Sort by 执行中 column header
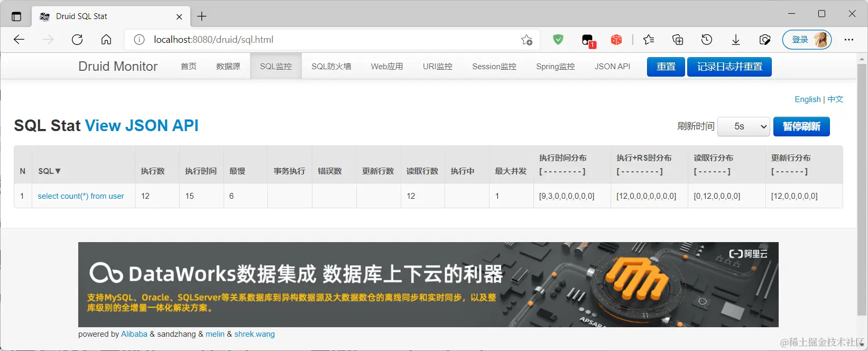This screenshot has height=351, width=868. click(463, 171)
